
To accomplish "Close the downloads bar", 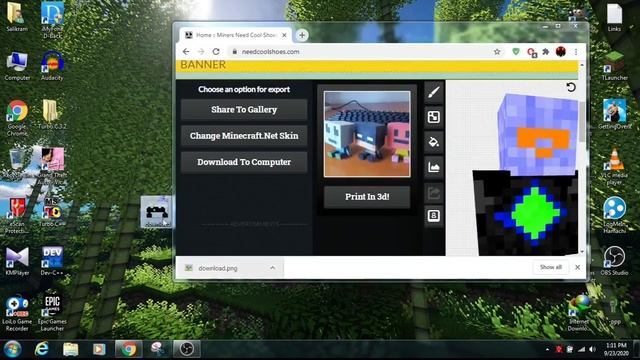I will 577,267.
